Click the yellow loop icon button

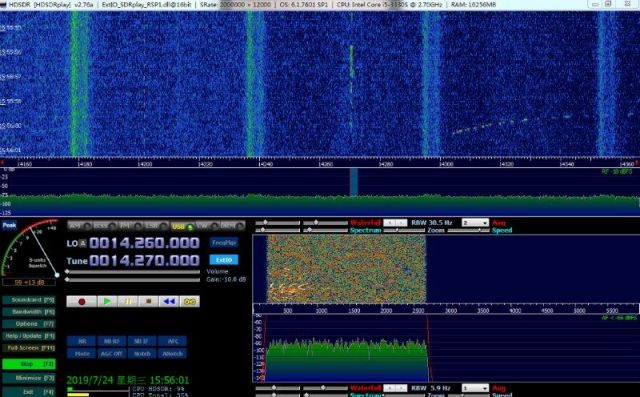tap(190, 302)
